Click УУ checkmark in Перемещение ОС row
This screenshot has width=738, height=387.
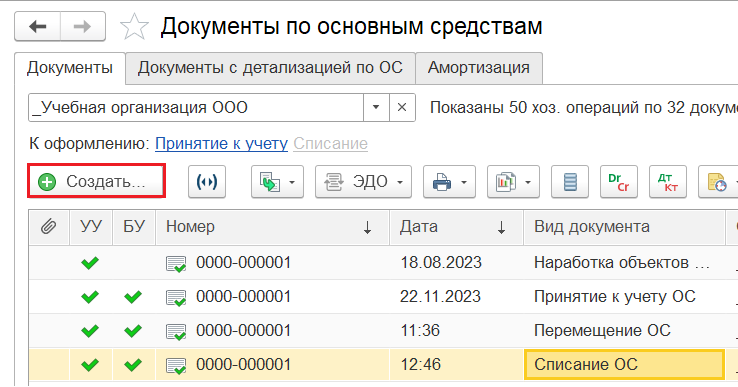90,331
